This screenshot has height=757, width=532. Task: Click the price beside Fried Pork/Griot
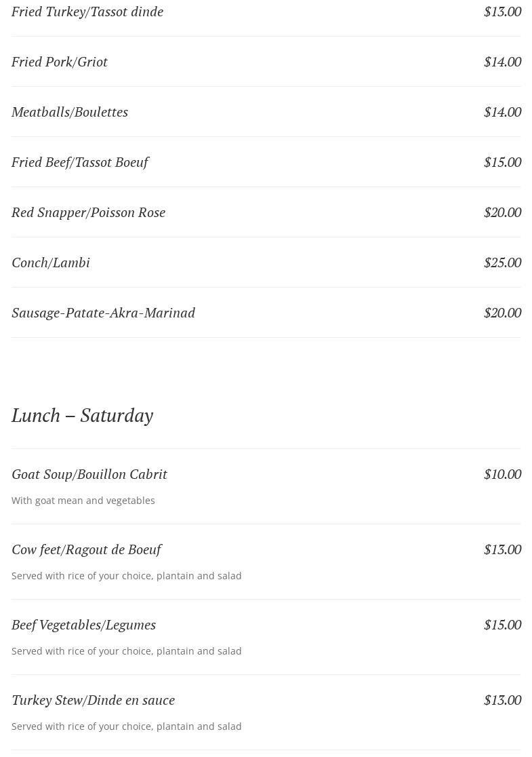click(502, 62)
